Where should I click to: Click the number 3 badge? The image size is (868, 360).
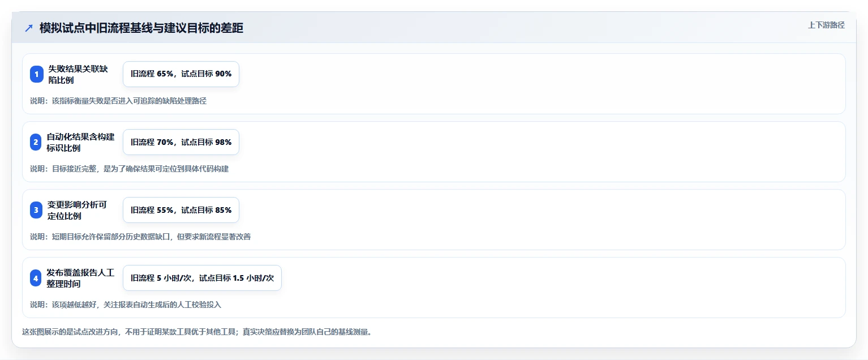[x=37, y=210]
